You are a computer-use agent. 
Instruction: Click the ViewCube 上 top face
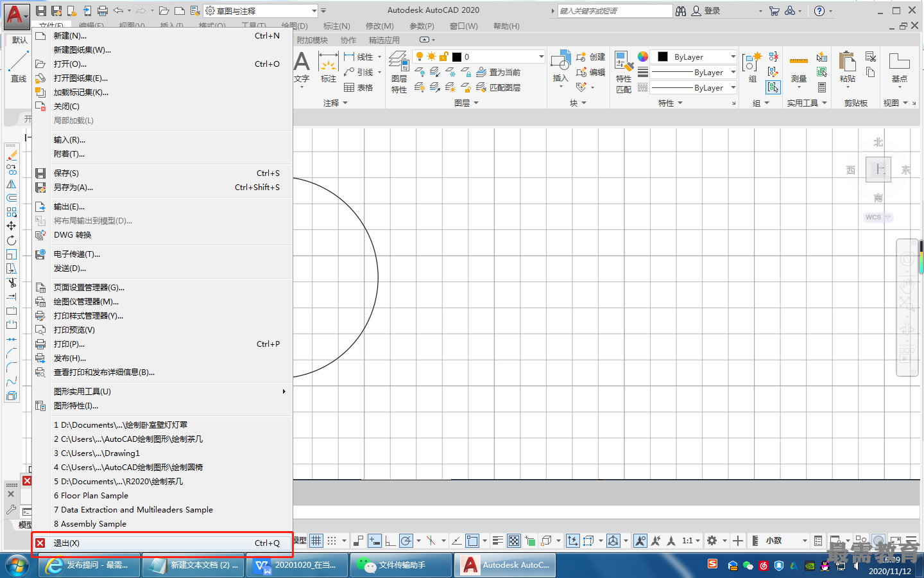coord(878,170)
